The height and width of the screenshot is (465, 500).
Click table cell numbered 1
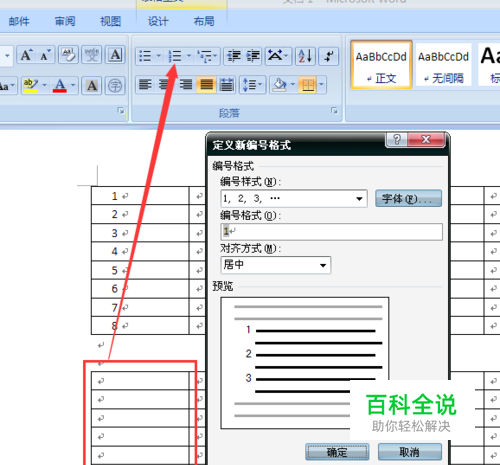140,196
